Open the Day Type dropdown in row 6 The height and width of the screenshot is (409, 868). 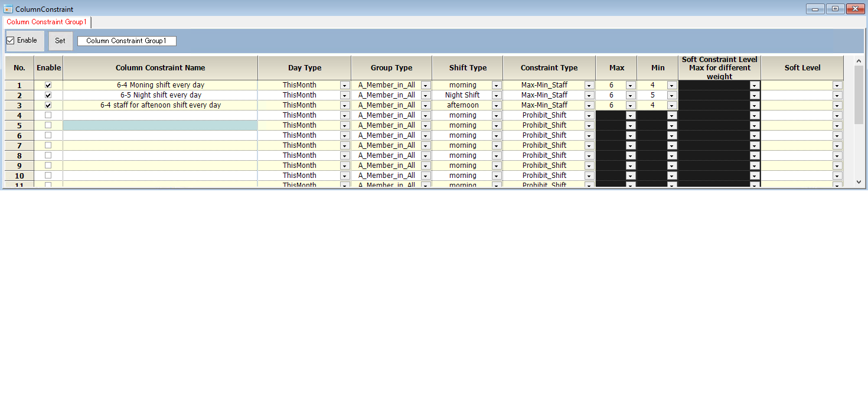coord(345,135)
